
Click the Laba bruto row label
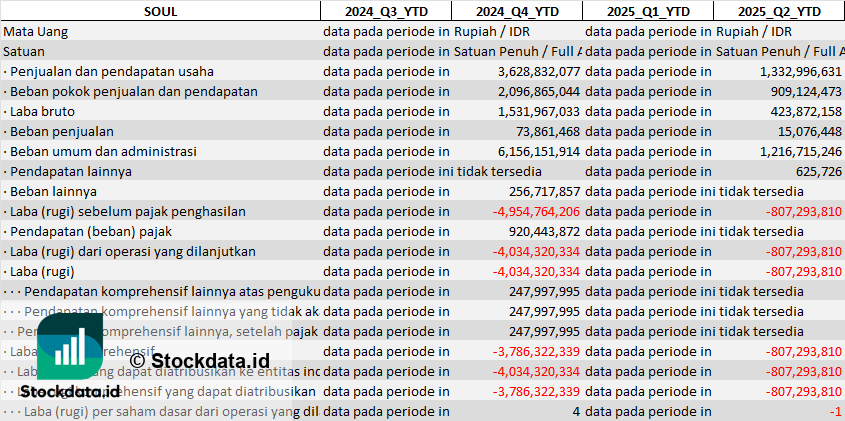(40, 111)
